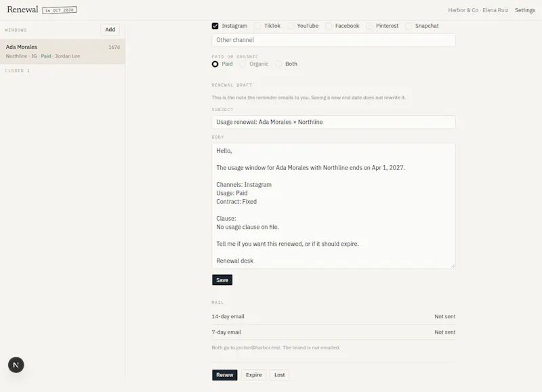Uncheck the Instagram channel checkbox
The width and height of the screenshot is (542, 392).
coord(215,26)
